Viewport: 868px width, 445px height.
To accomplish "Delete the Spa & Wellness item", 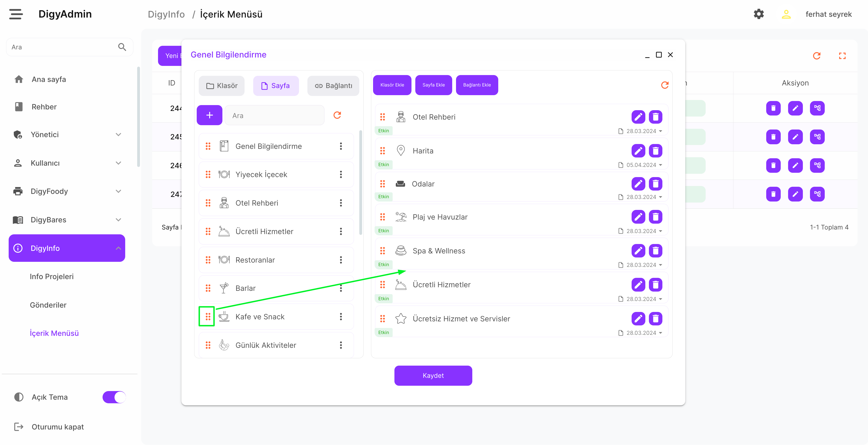I will [655, 251].
